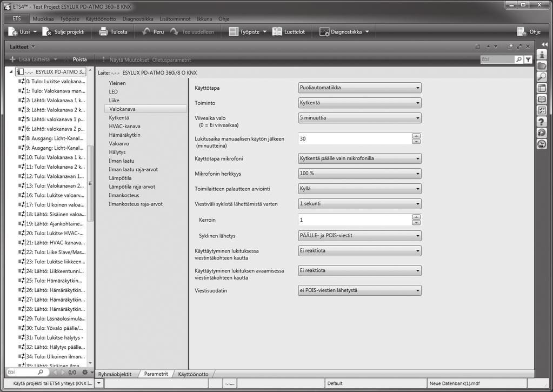Open Viiveaika valo dropdown 5 minuuttia
The height and width of the screenshot is (392, 553).
click(x=359, y=118)
